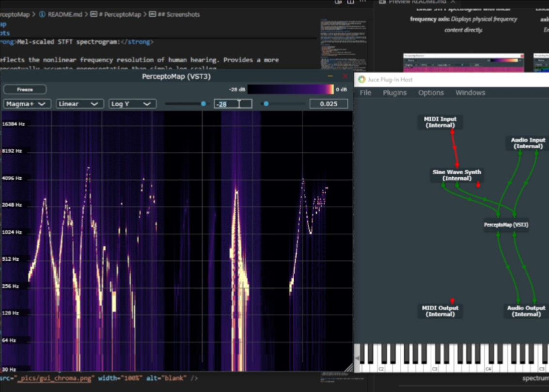This screenshot has height=392, width=549.
Task: Click the PerceptoMap (VST3) node in graph
Action: pos(506,225)
